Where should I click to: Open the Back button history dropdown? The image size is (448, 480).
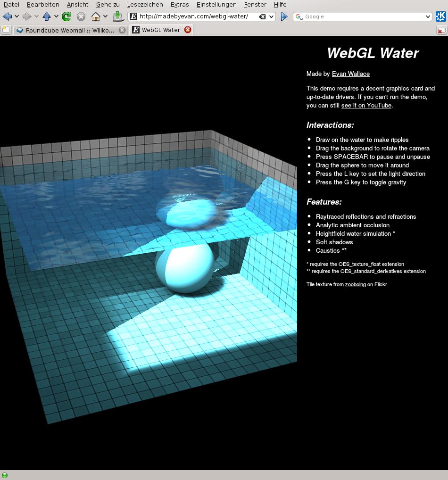point(17,17)
